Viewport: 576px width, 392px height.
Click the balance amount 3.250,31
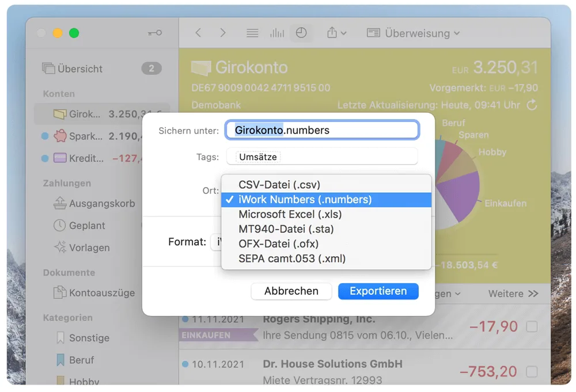pos(505,67)
